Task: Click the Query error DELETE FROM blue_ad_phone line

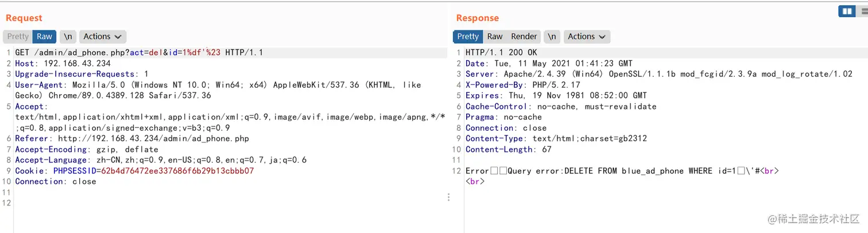Action: click(x=622, y=171)
